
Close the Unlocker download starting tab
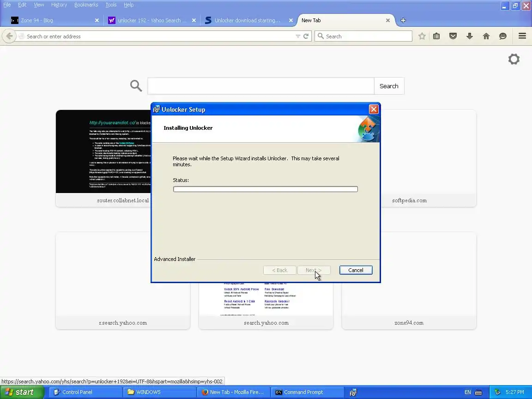(291, 20)
